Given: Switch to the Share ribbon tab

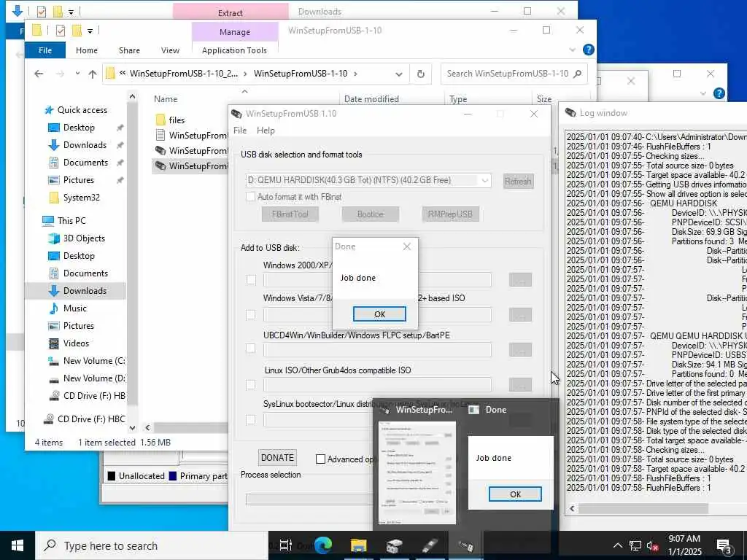Looking at the screenshot, I should pyautogui.click(x=129, y=50).
